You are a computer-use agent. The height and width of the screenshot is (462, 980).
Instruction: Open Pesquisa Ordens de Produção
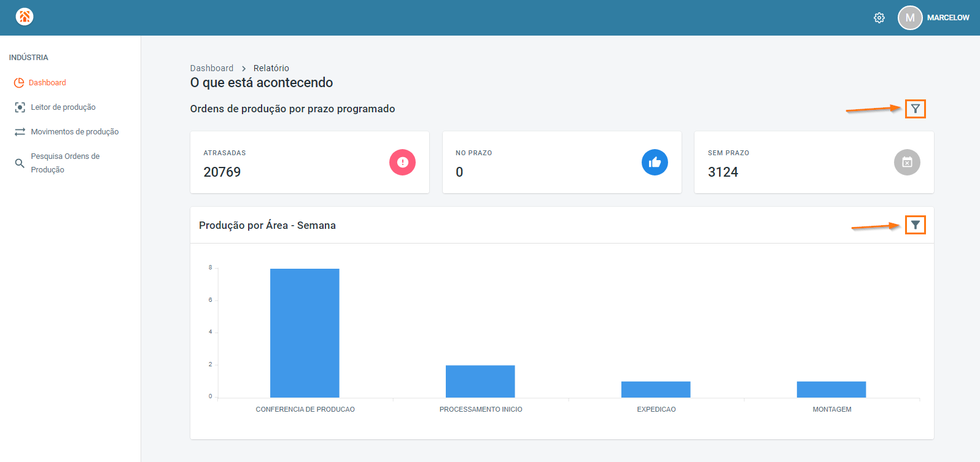[x=65, y=163]
